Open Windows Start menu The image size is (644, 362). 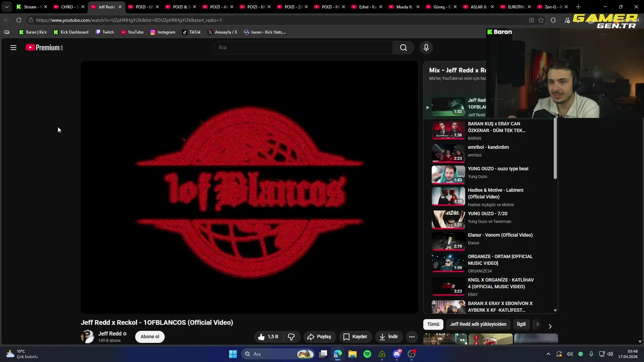pyautogui.click(x=232, y=354)
